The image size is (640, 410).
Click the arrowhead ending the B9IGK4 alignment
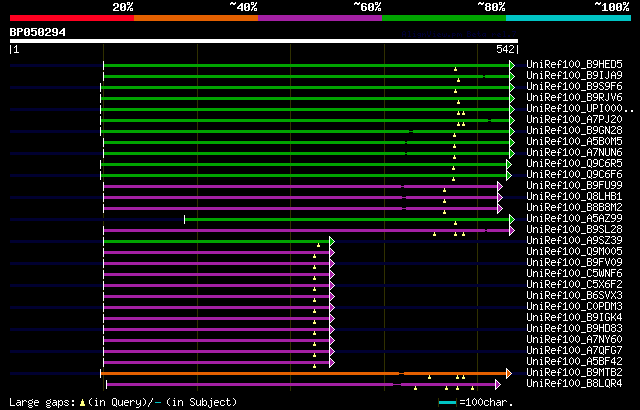point(332,319)
